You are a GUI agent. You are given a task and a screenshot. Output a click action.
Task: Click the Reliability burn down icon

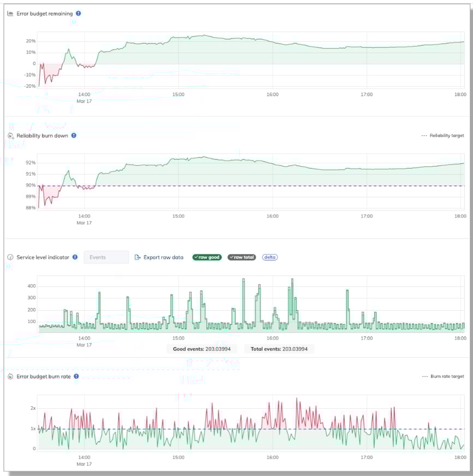[10, 135]
